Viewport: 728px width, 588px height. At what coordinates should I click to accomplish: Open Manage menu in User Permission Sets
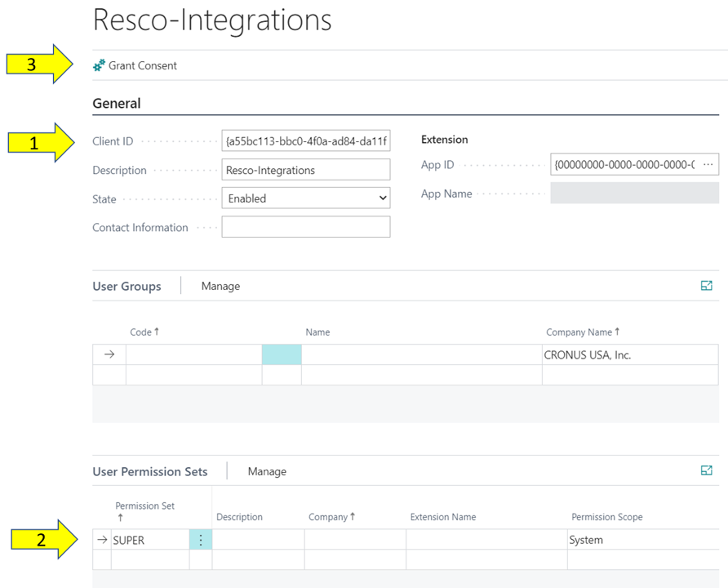pos(267,471)
